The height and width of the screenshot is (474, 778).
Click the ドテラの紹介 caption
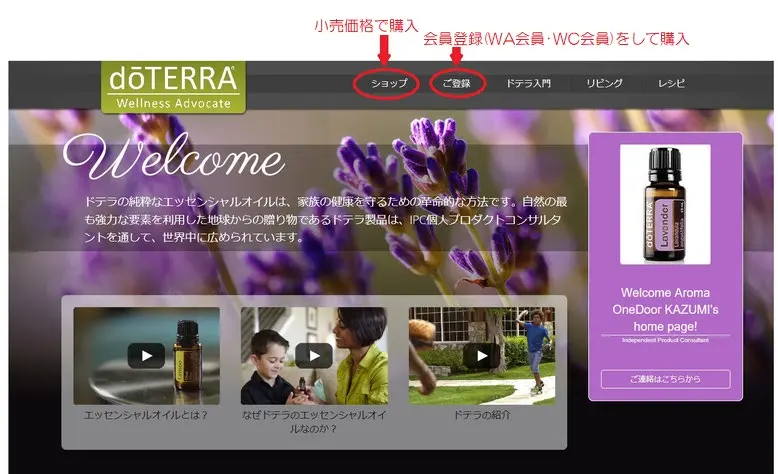pos(482,415)
